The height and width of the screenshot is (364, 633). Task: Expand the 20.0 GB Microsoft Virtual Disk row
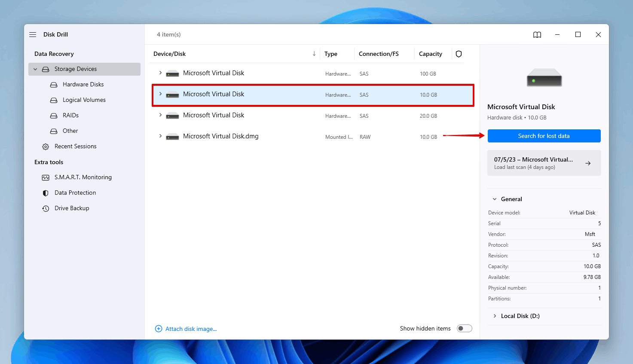tap(160, 115)
